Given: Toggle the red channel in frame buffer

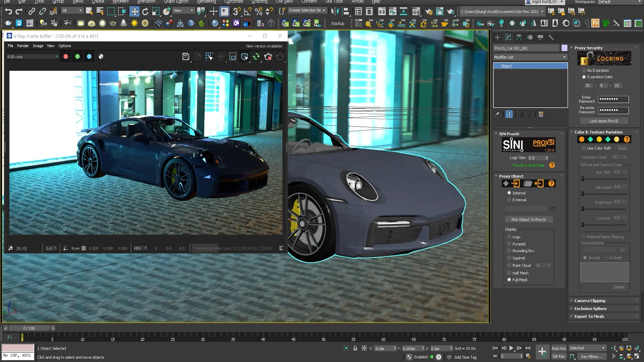Looking at the screenshot, I should (x=66, y=57).
